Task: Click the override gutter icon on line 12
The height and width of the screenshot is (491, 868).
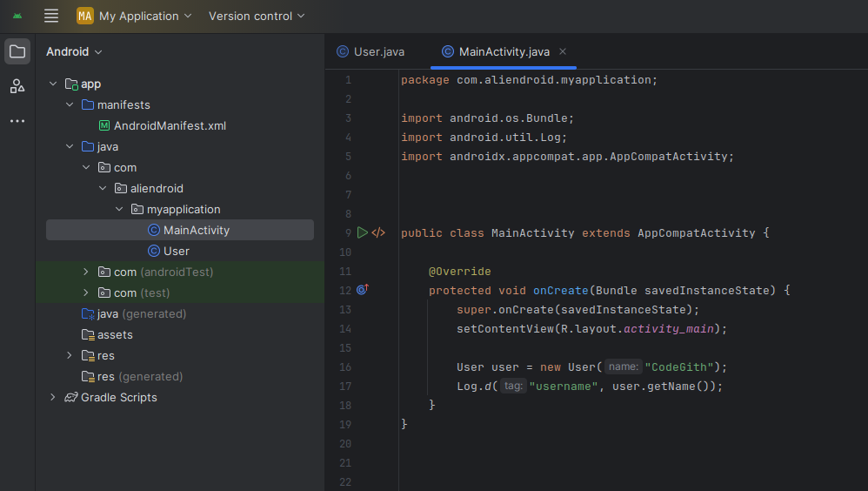Action: tap(363, 290)
